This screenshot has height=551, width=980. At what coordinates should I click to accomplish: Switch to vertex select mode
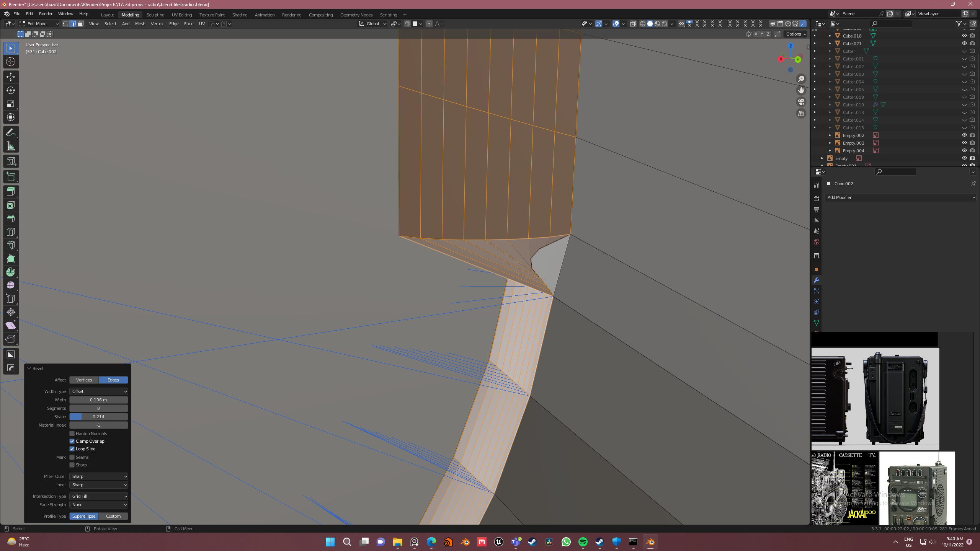[x=65, y=24]
